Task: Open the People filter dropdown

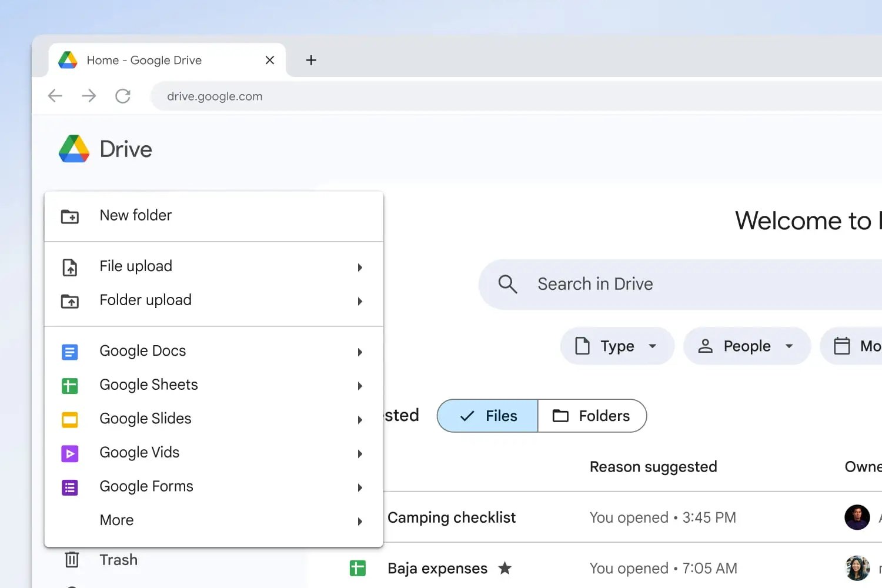Action: pyautogui.click(x=747, y=346)
